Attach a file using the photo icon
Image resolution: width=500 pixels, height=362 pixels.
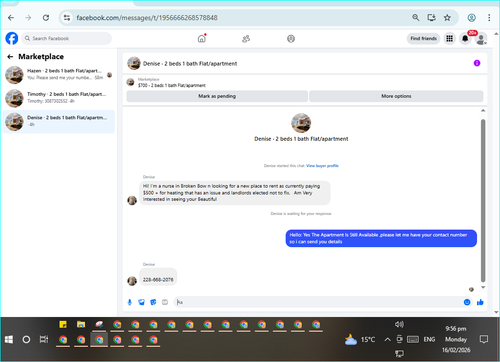[141, 302]
